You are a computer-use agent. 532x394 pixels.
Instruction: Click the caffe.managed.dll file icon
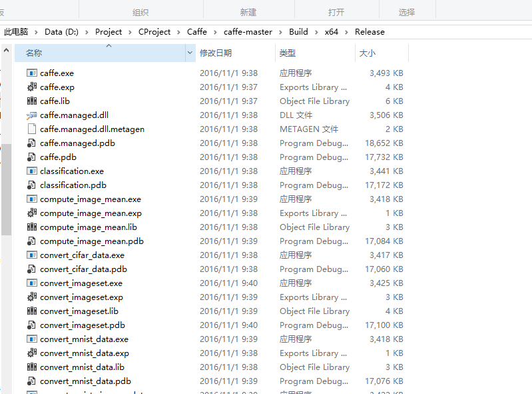pyautogui.click(x=31, y=115)
